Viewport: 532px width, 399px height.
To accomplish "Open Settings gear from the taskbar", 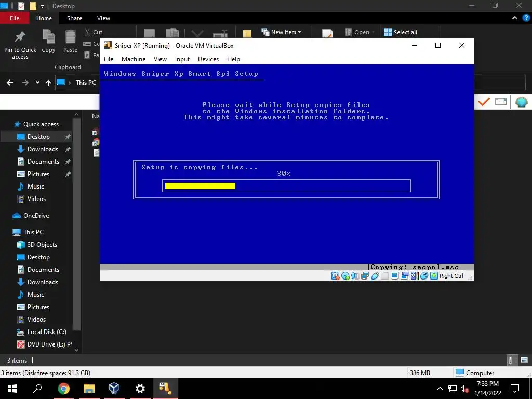I will pyautogui.click(x=140, y=389).
